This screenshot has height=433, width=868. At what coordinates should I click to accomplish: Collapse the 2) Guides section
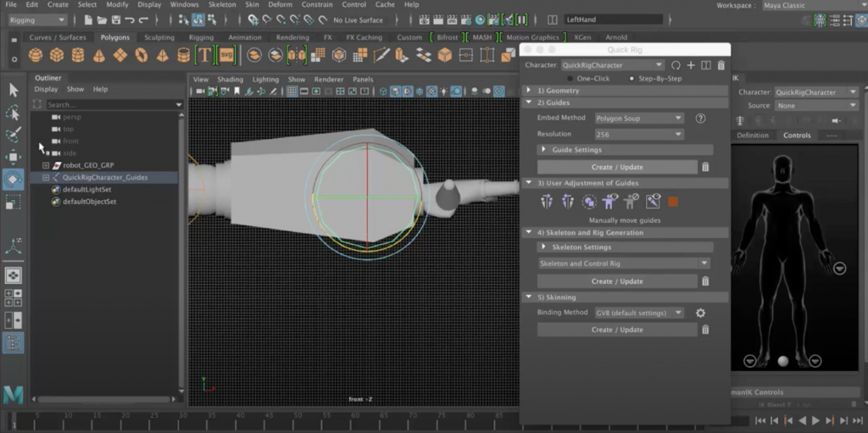point(529,103)
